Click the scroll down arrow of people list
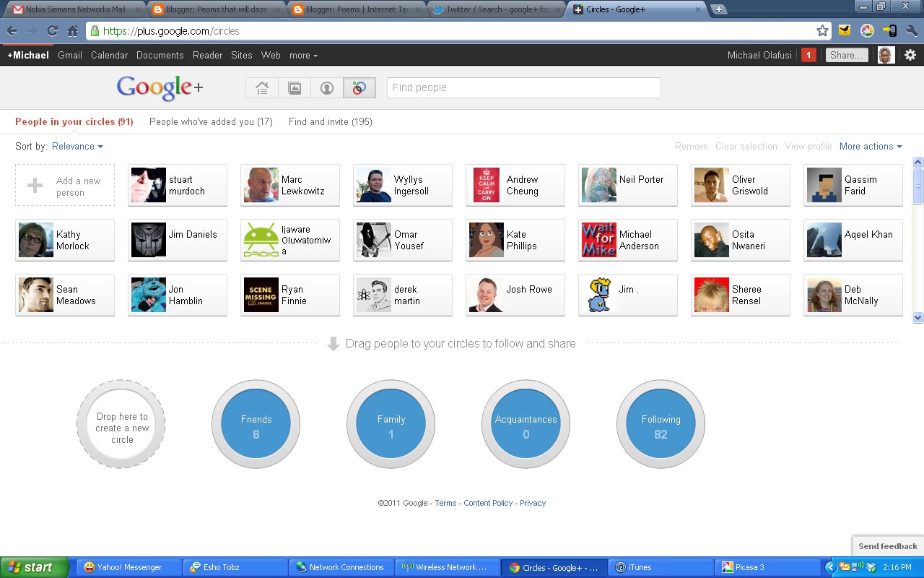 tap(918, 316)
